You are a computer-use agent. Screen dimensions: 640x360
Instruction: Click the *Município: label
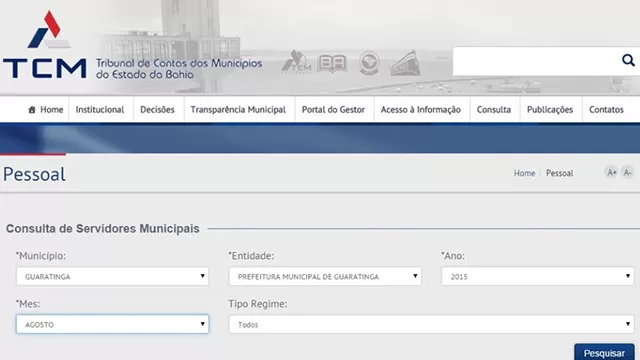click(x=41, y=256)
